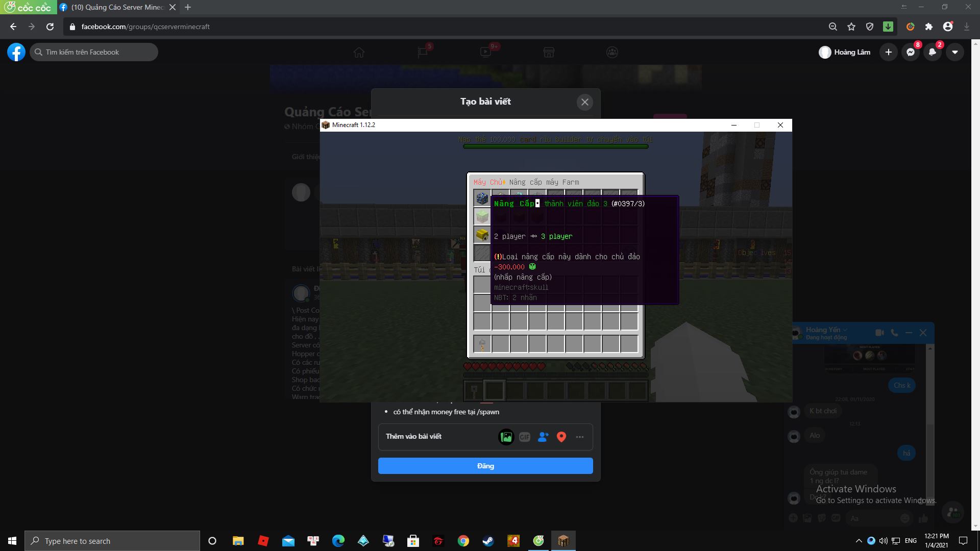Open Facebook account dropdown arrow
Screen dimensions: 980x551
tap(954, 52)
